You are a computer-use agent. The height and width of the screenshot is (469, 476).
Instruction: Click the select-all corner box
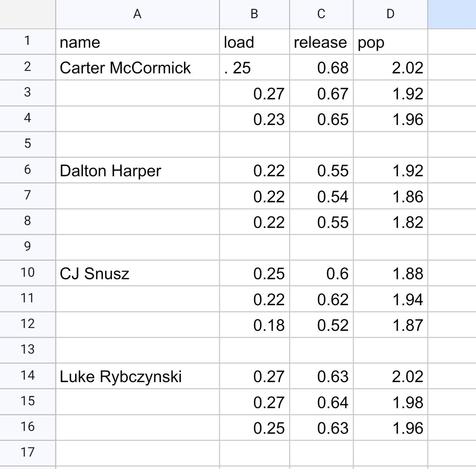click(27, 14)
